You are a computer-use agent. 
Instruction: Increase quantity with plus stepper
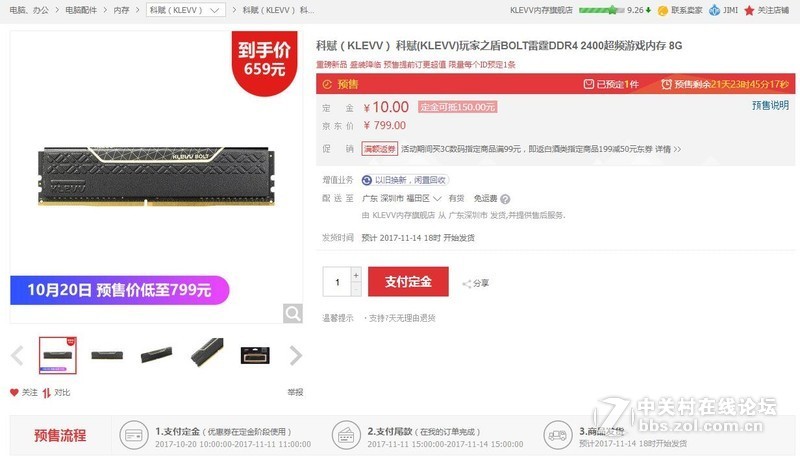click(x=356, y=274)
